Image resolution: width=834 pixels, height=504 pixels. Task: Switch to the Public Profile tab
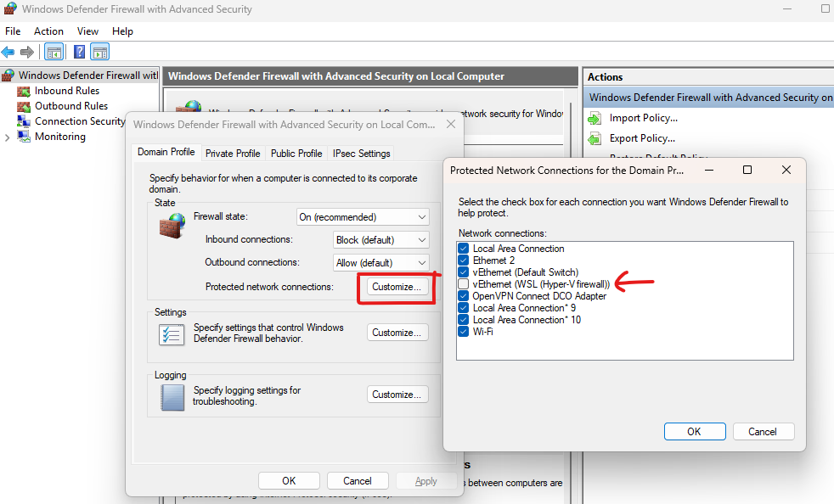coord(296,153)
